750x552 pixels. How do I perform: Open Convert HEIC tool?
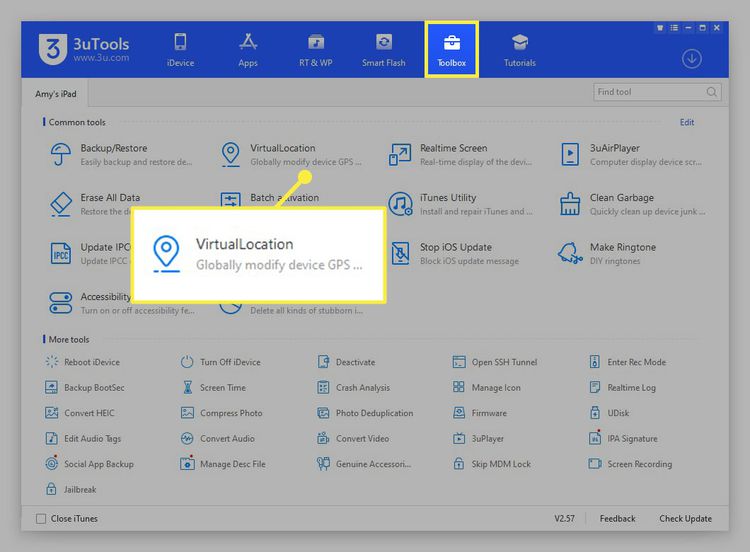(79, 413)
